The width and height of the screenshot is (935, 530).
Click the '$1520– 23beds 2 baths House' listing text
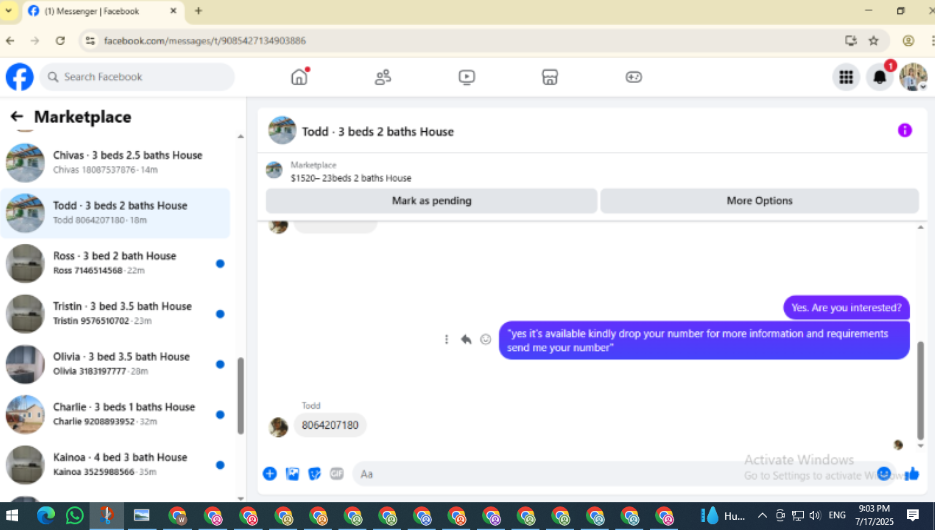click(x=351, y=178)
